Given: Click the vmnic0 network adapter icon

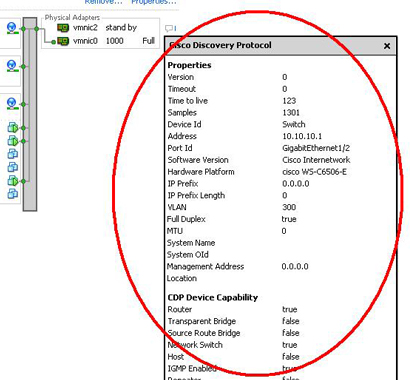Looking at the screenshot, I should (x=63, y=41).
